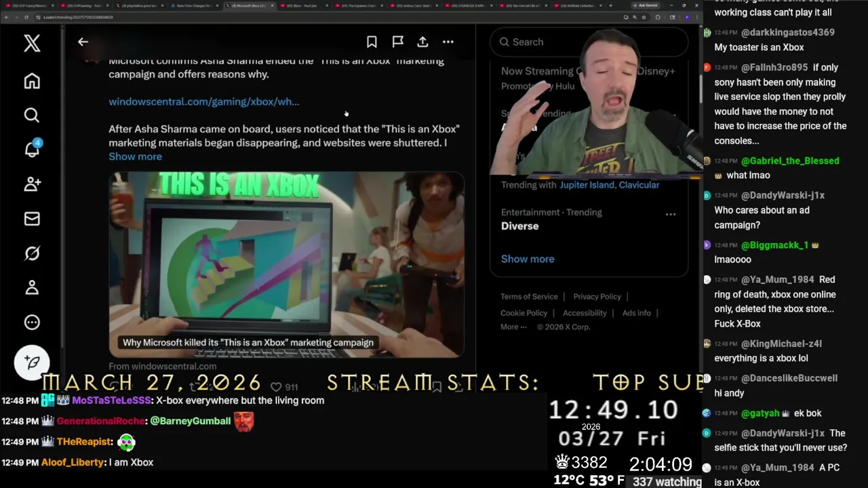868x488 pixels.
Task: Switch to the Artificial Detective tab
Action: tap(578, 5)
